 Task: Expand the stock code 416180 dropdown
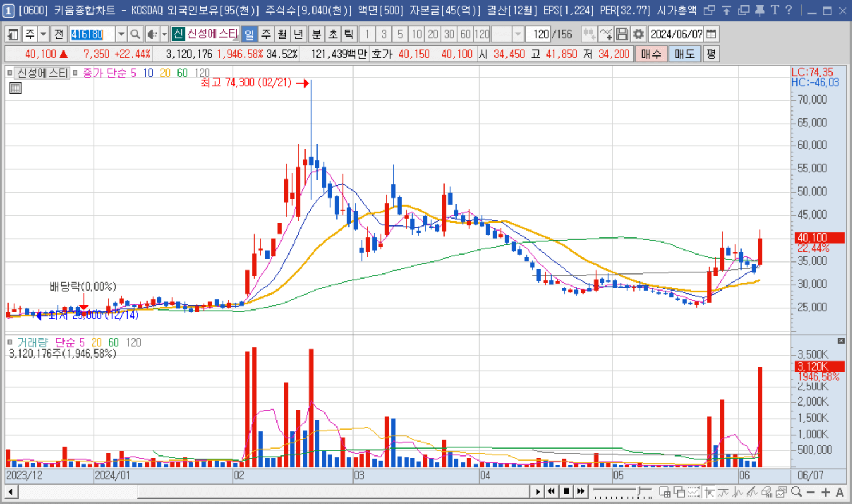click(x=121, y=34)
